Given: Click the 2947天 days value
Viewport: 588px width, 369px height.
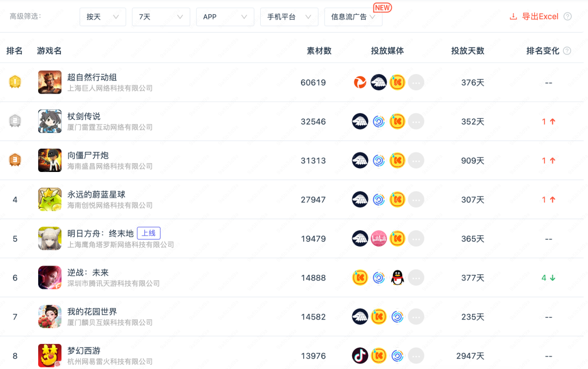Looking at the screenshot, I should click(x=470, y=356).
